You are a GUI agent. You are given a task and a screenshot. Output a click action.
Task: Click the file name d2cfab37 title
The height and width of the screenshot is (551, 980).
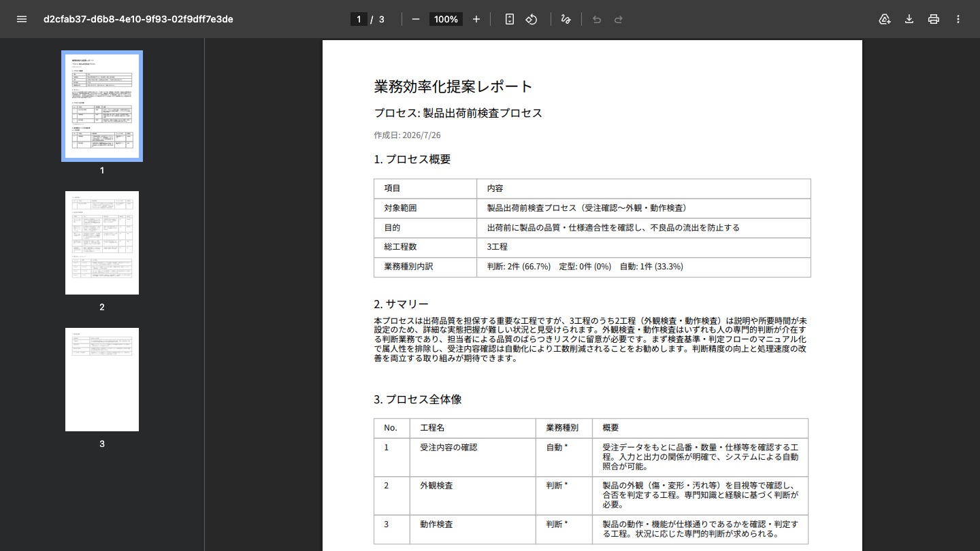(138, 19)
